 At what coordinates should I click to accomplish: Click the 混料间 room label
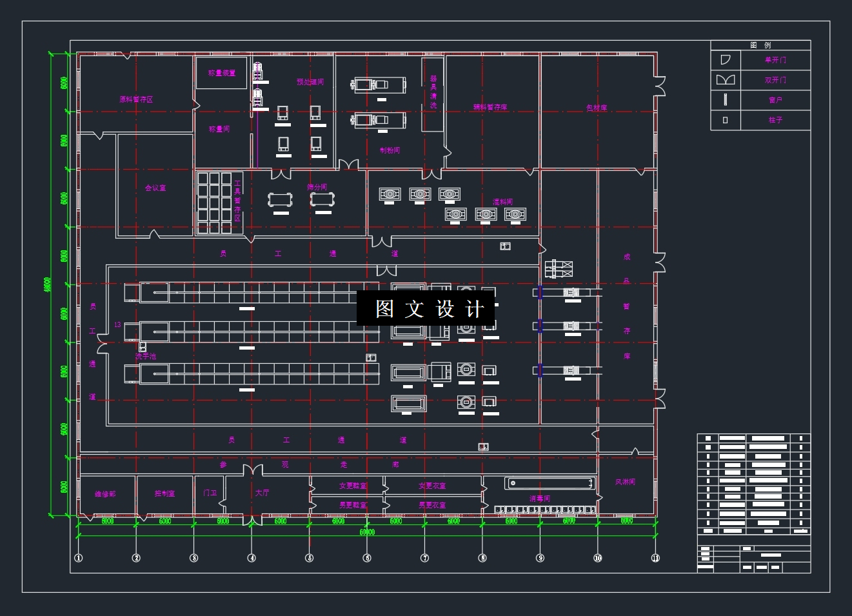[x=503, y=202]
